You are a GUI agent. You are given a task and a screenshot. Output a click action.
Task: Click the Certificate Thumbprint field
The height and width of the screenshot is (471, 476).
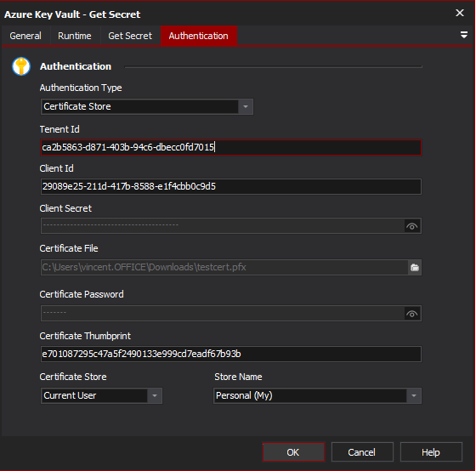[231, 354]
